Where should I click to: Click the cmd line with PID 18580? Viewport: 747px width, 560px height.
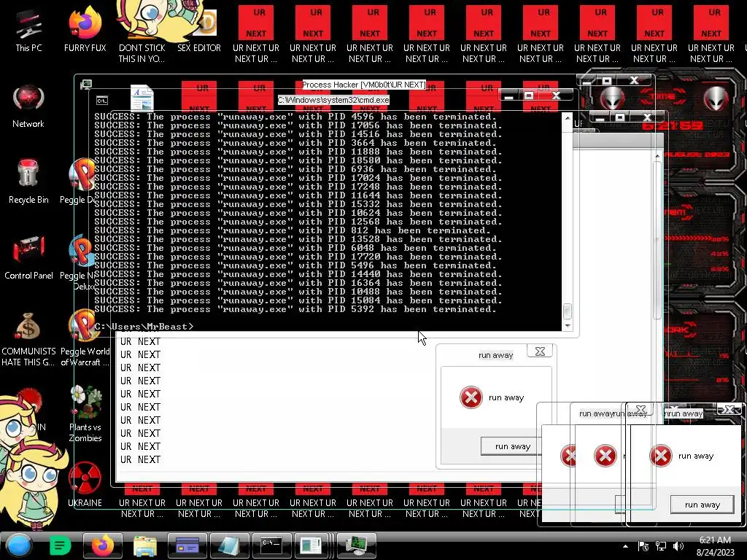tap(298, 160)
